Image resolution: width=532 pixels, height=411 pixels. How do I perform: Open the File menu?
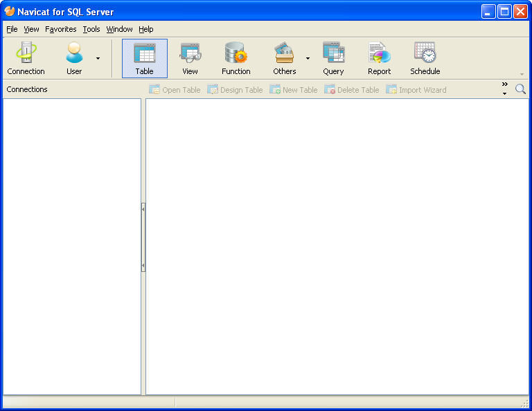coord(12,29)
